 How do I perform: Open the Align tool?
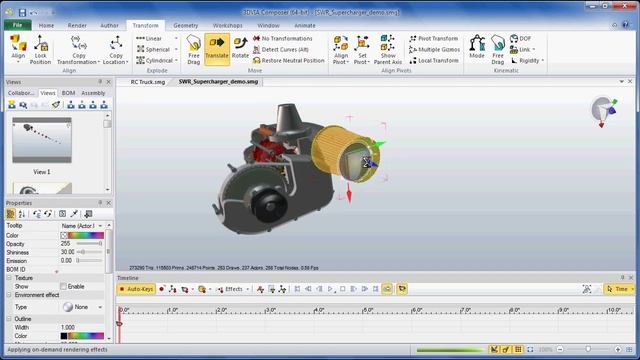18,49
